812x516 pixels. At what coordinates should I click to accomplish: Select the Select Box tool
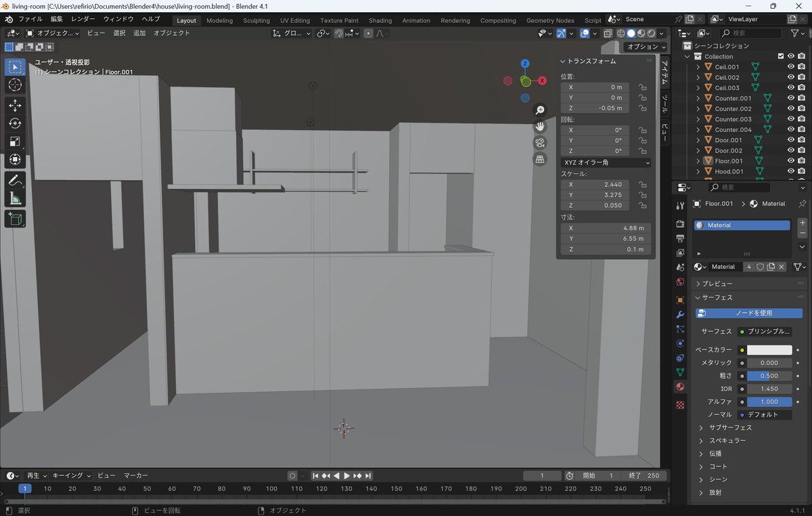(x=16, y=67)
